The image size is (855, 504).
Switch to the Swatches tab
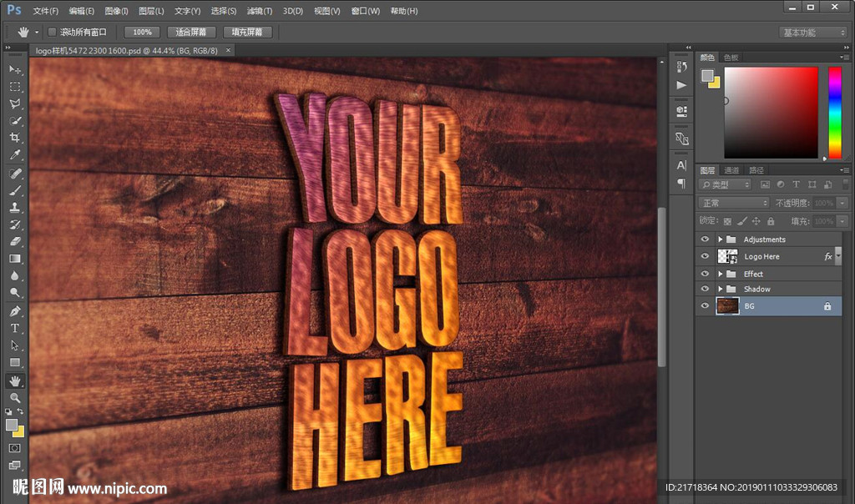731,58
